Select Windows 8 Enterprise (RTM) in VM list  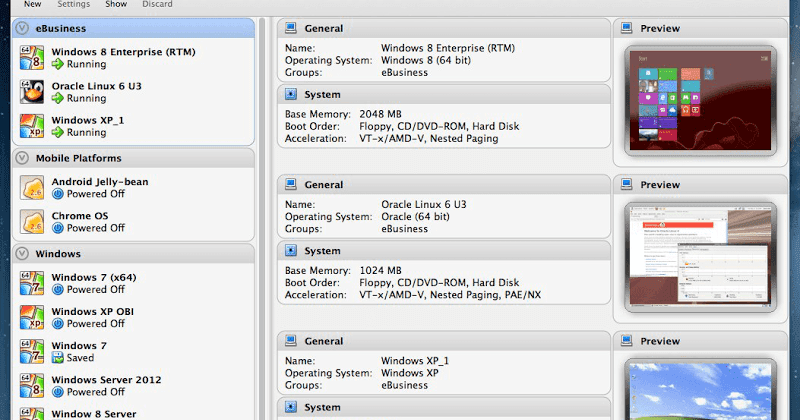(x=134, y=58)
